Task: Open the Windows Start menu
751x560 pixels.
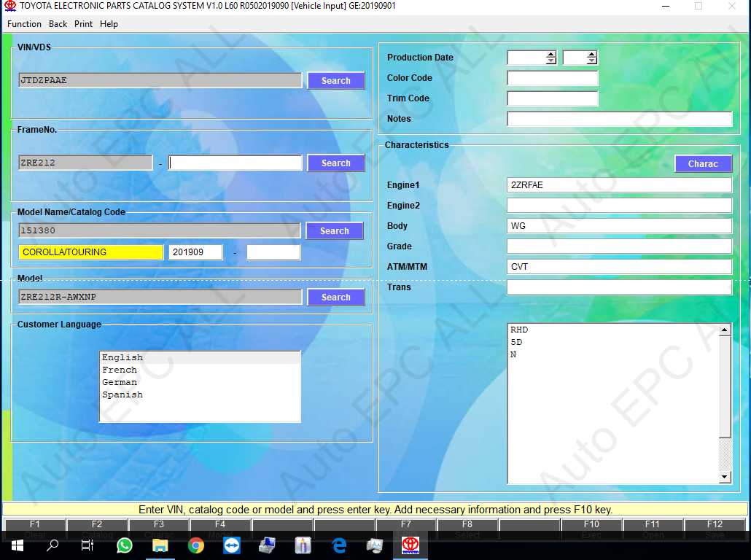Action: pyautogui.click(x=17, y=545)
